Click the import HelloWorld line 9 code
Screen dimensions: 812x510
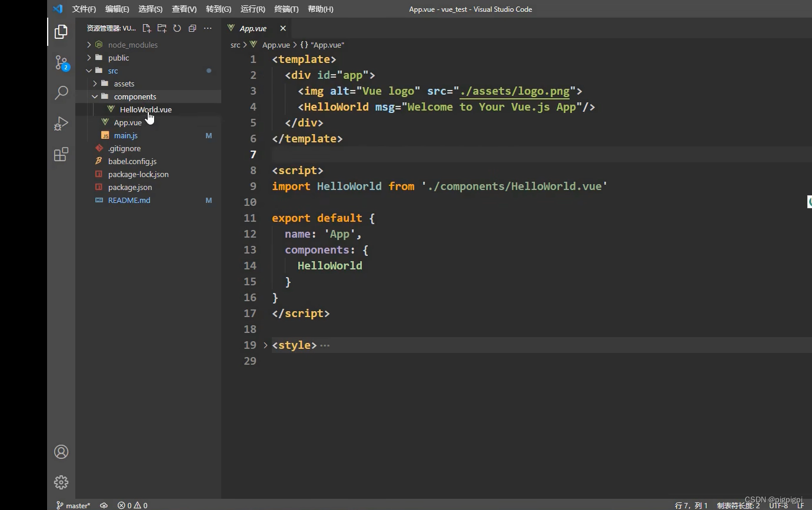coord(440,186)
